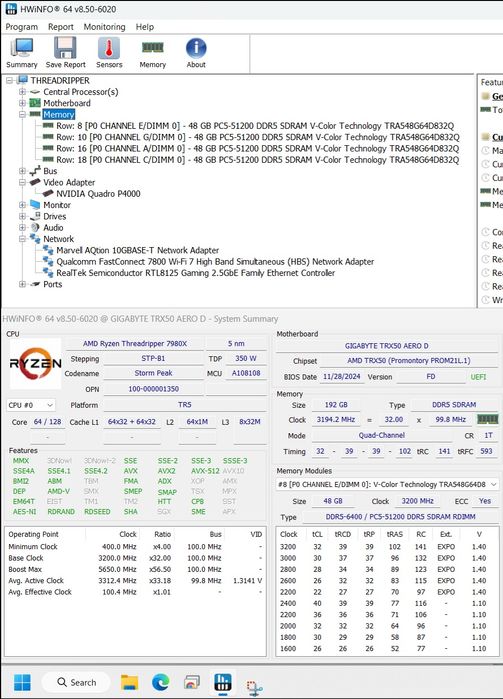Click the memory stick icon beside clock

[487, 419]
